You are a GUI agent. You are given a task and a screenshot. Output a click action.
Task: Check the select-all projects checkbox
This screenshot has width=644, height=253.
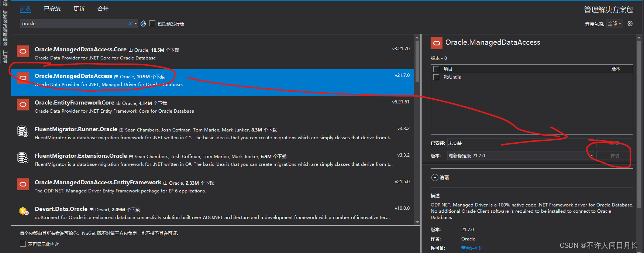coord(436,69)
